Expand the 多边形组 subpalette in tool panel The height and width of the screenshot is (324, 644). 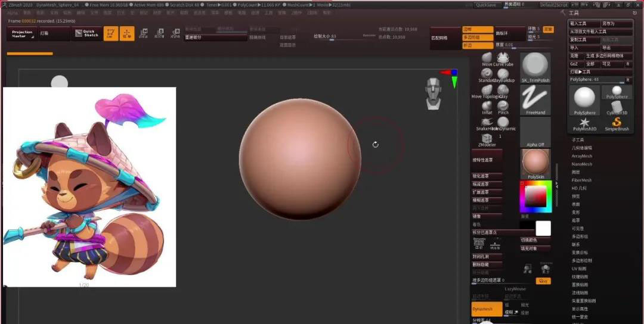coord(580,236)
